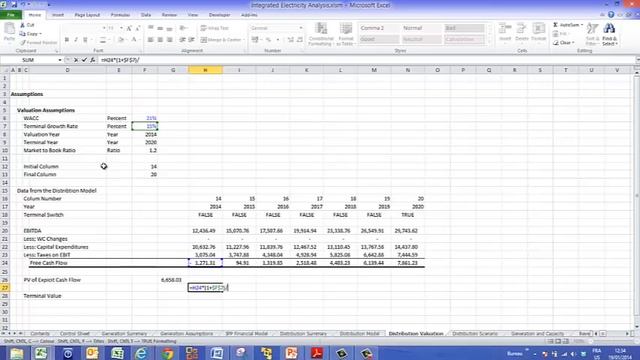640x360 pixels.
Task: Apply Accounting number format
Action: pos(255,40)
